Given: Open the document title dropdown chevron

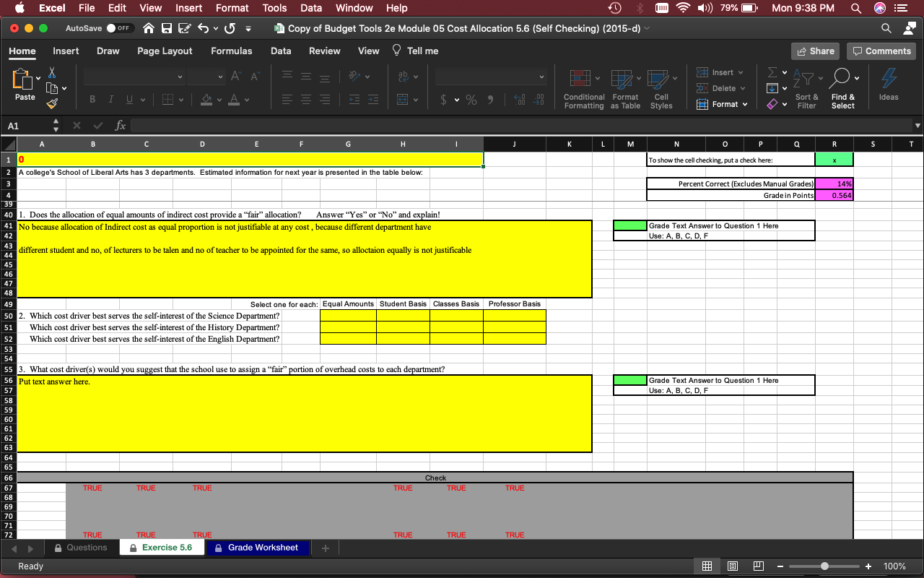Looking at the screenshot, I should [x=646, y=28].
